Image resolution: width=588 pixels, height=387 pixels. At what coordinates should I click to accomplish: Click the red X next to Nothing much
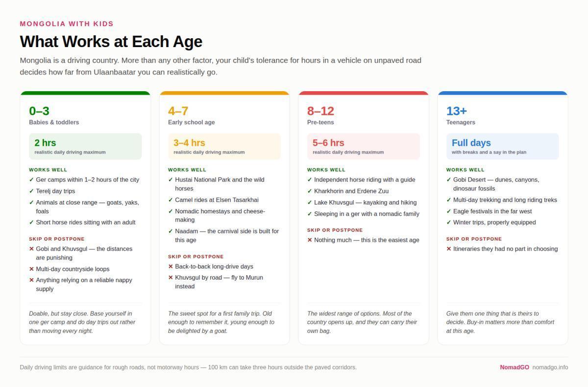[310, 240]
